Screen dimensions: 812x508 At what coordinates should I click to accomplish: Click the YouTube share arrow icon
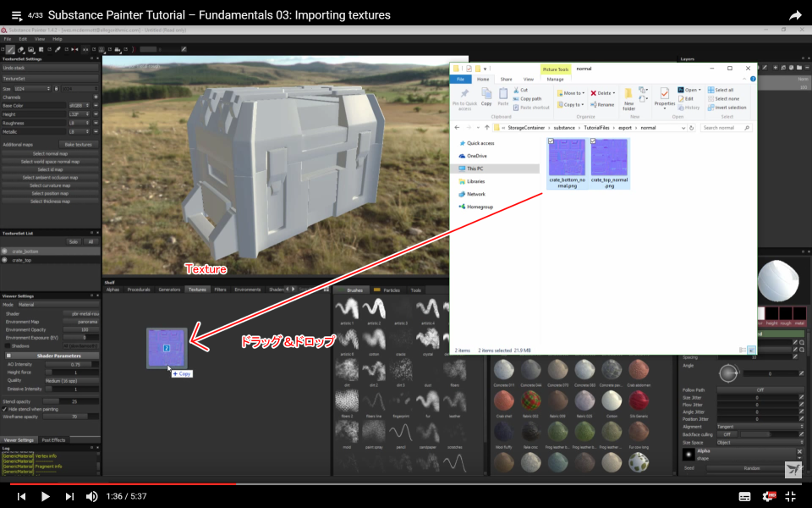tap(795, 15)
